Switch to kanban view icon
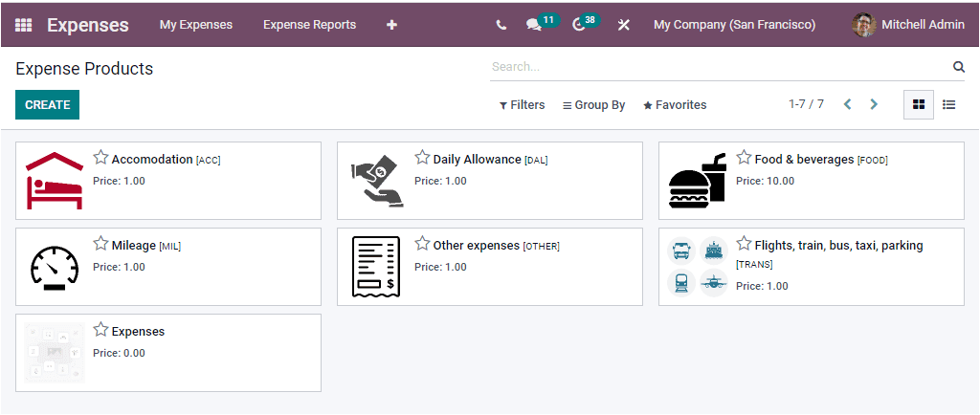 coord(918,105)
